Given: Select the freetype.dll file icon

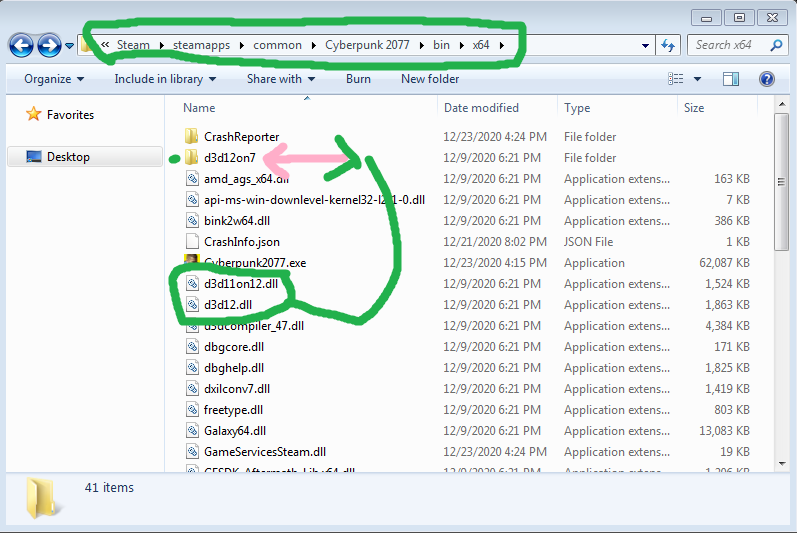Looking at the screenshot, I should (192, 410).
